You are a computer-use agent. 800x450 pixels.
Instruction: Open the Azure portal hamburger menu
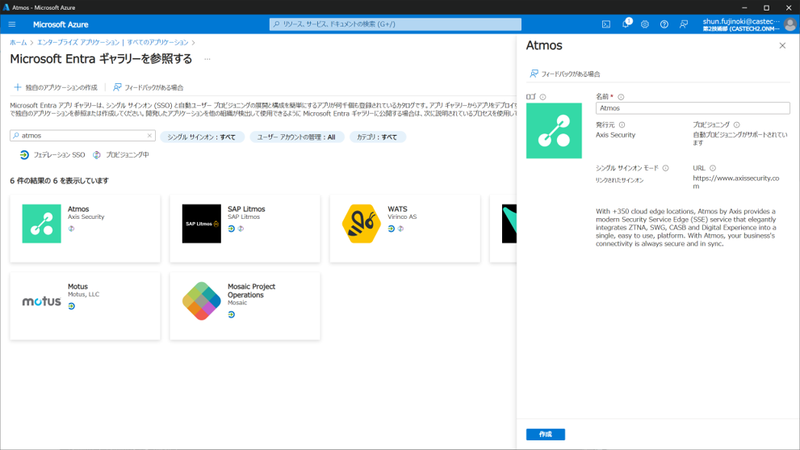(12, 24)
